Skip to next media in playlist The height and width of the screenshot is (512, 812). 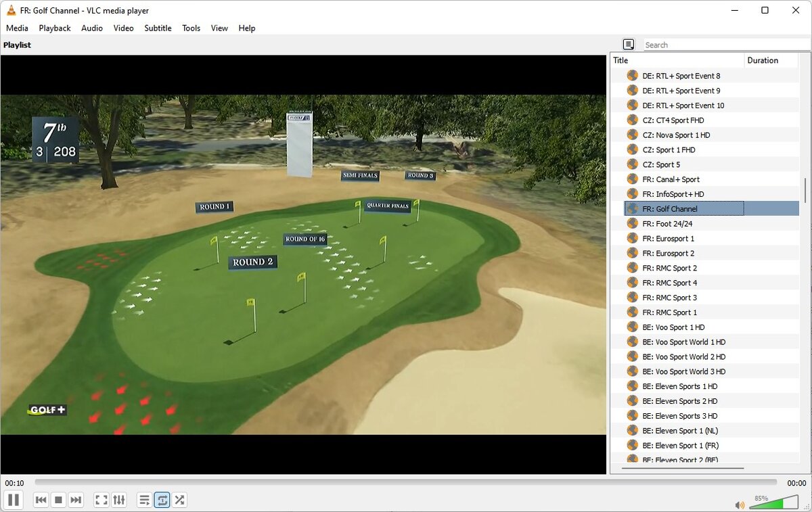click(x=76, y=500)
